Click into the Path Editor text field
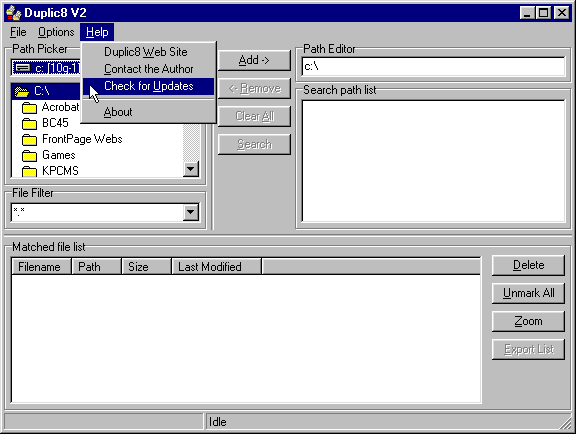The image size is (576, 434). pyautogui.click(x=433, y=67)
